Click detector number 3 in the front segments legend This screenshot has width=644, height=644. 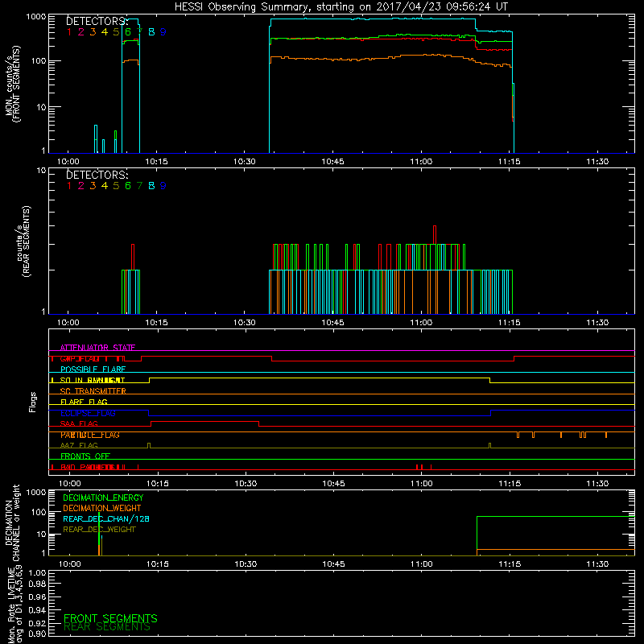(93, 31)
